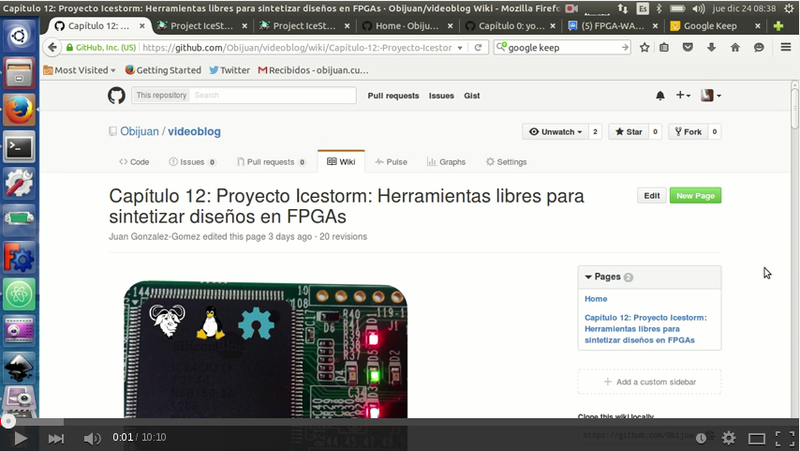The height and width of the screenshot is (451, 800).
Task: Launch Terminal from the Ubuntu dock
Action: tap(20, 147)
